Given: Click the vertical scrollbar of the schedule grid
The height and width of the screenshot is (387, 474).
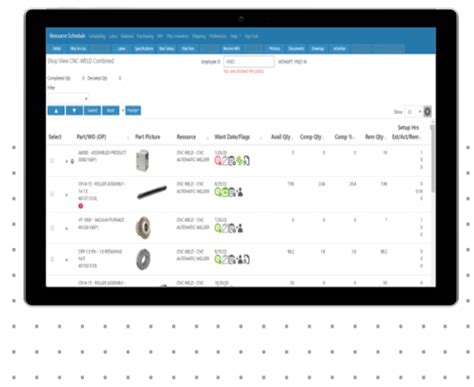Looking at the screenshot, I should (x=433, y=158).
